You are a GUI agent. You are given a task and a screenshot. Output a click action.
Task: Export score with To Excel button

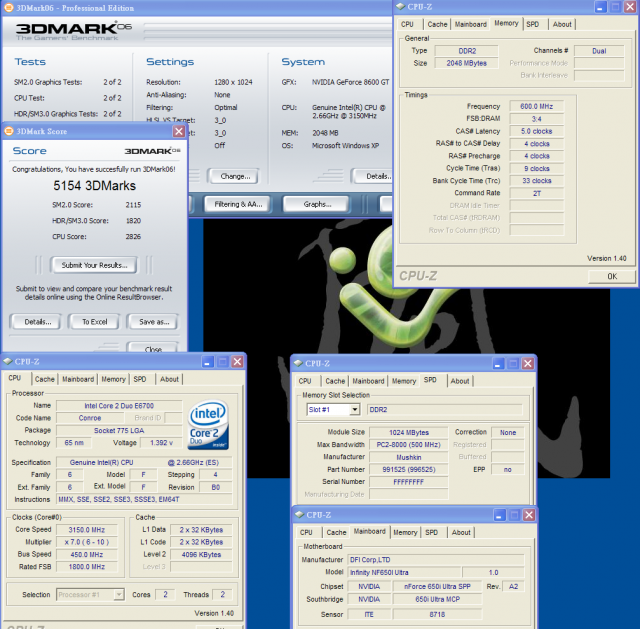[95, 322]
